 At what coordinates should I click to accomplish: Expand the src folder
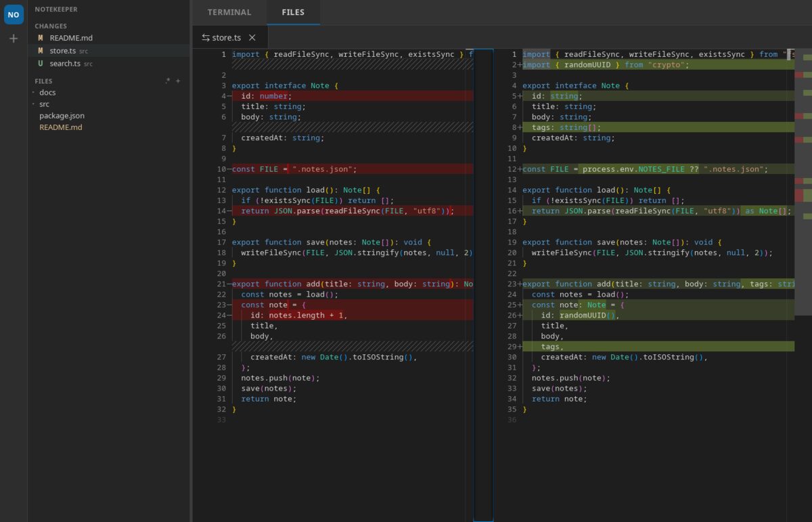(44, 104)
